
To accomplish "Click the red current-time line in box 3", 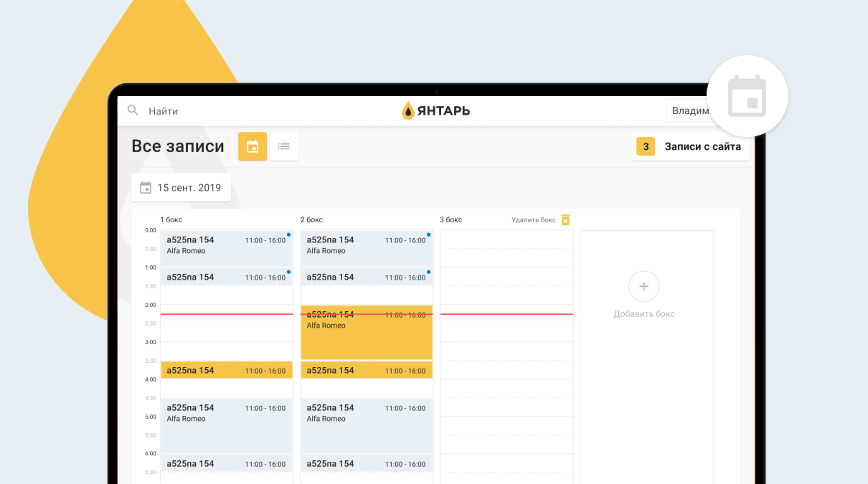I will click(x=506, y=314).
